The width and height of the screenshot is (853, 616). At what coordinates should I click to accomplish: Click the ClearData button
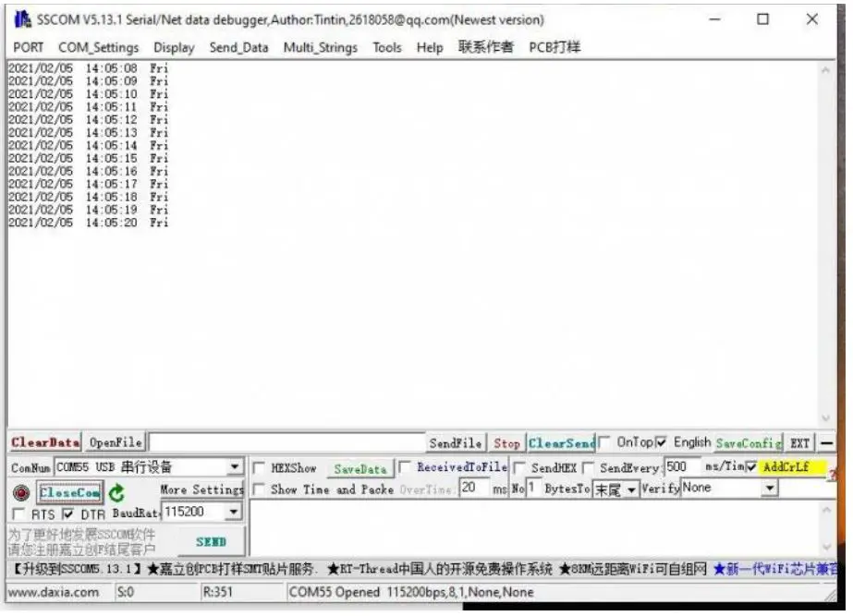45,443
